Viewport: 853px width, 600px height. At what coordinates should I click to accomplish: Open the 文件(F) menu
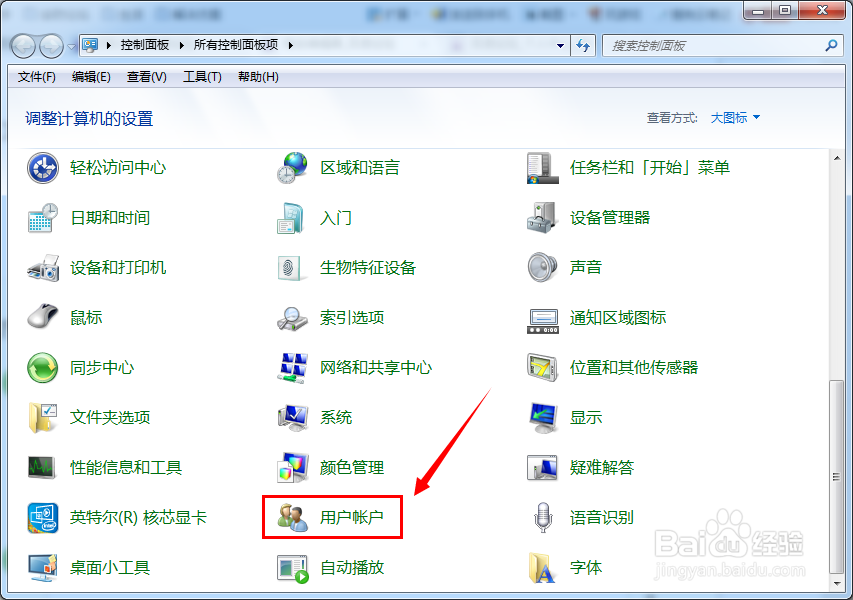pos(36,77)
